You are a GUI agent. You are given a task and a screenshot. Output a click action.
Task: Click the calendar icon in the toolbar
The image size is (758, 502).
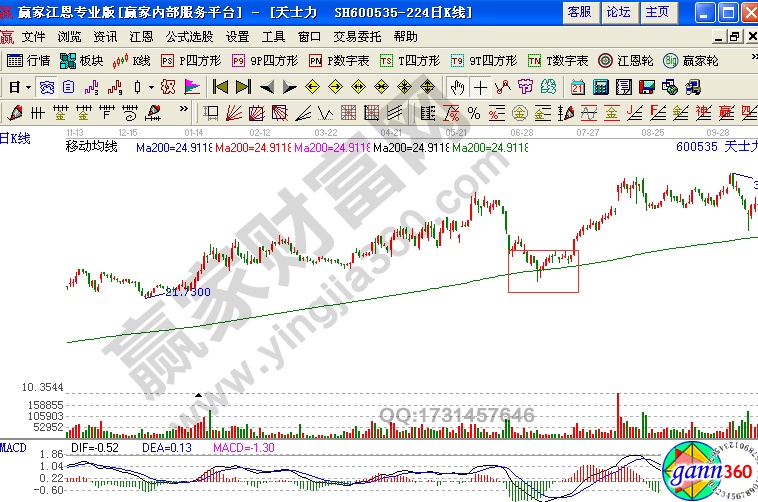(578, 86)
